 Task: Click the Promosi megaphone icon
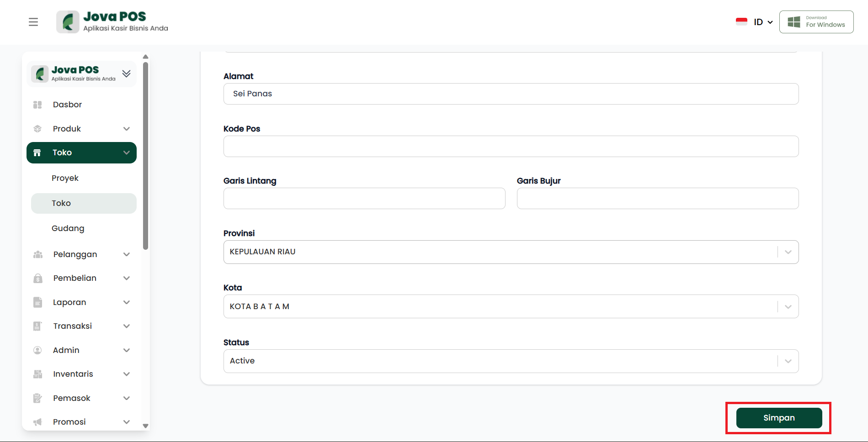(x=37, y=422)
